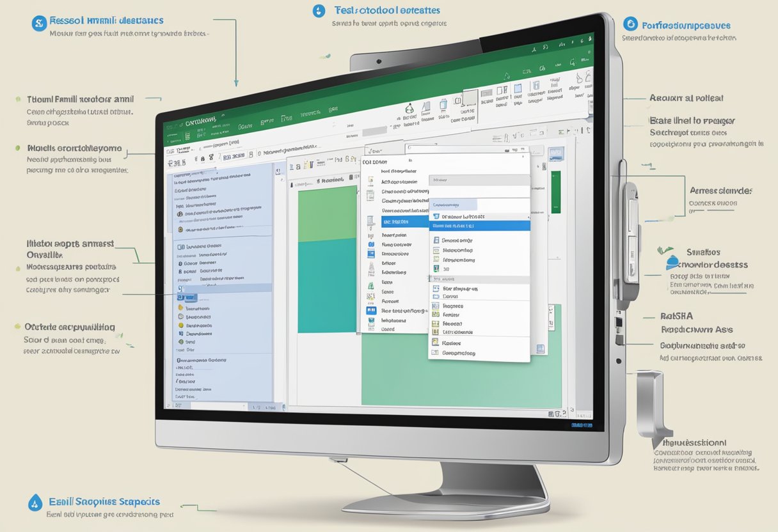Click the orange circle icon in left panel
The width and height of the screenshot is (778, 532).
pyautogui.click(x=181, y=229)
